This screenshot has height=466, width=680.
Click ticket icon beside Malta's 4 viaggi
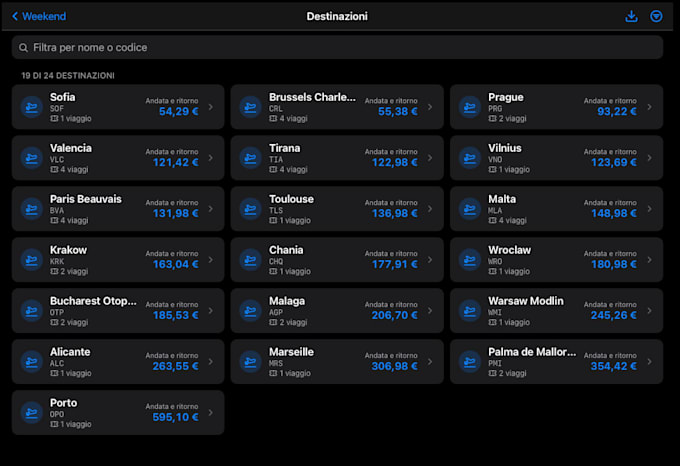point(492,220)
